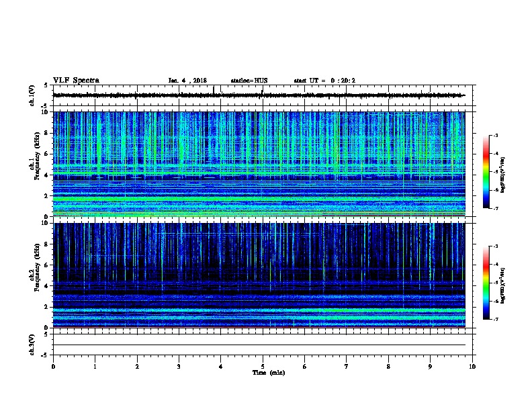The width and height of the screenshot is (532, 411).
Task: Click the "-7" label on ch.2 color scale
Action: (495, 319)
